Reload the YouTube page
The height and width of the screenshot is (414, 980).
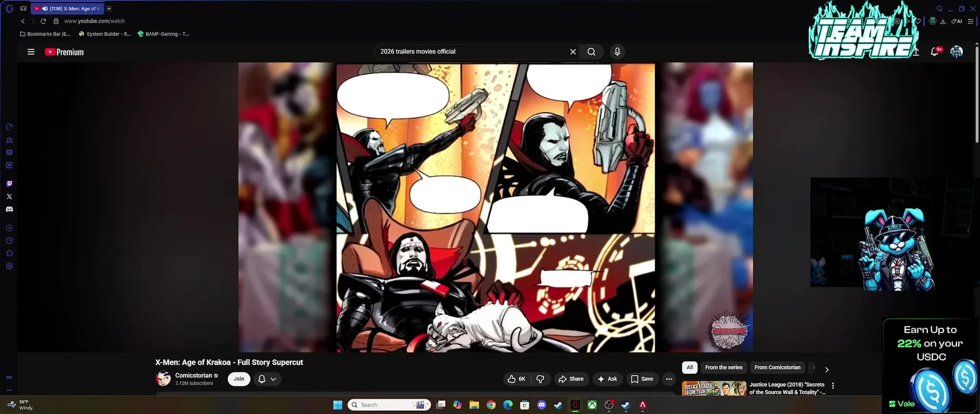[43, 21]
